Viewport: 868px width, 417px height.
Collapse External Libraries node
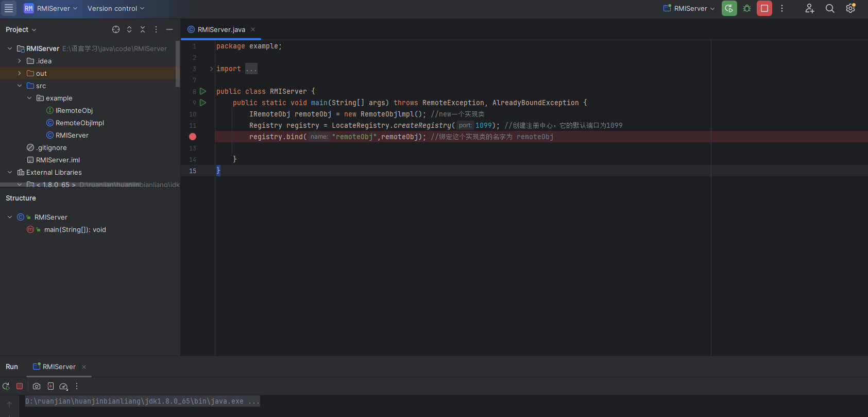coord(10,172)
